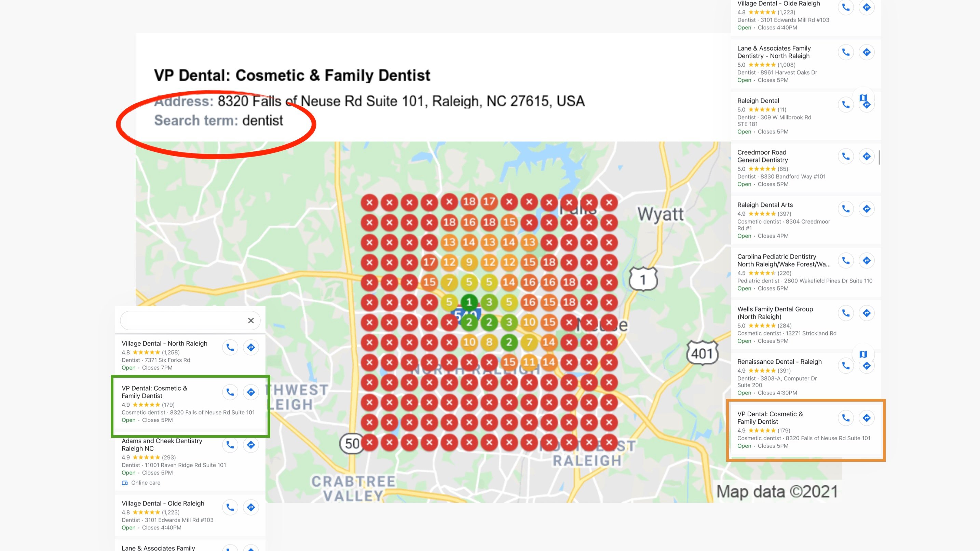The height and width of the screenshot is (551, 980).
Task: Open the Adams and Cheek Dentistry listing
Action: click(161, 444)
